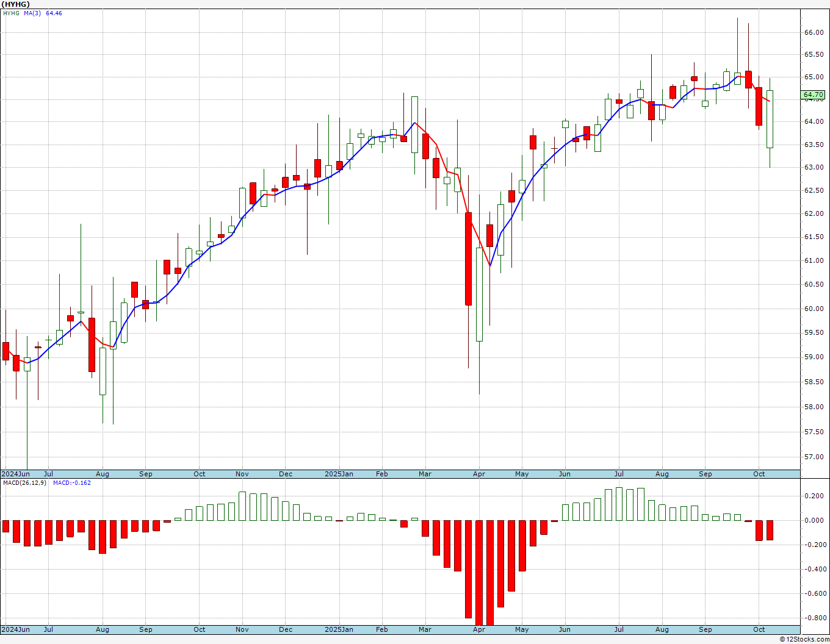Select the 62.00 price axis label
Screen dimensions: 830x644
coord(814,214)
